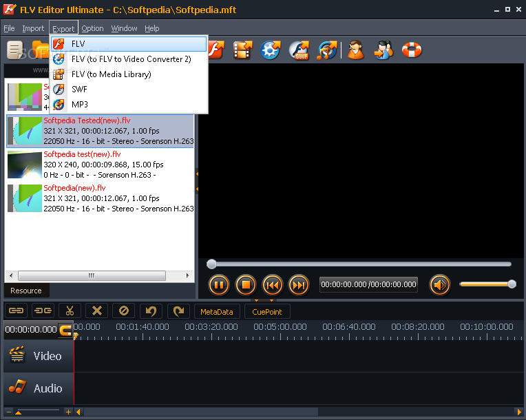Zoom out timeline with the minus button
Image resolution: width=526 pixels, height=420 pixels.
(x=9, y=412)
